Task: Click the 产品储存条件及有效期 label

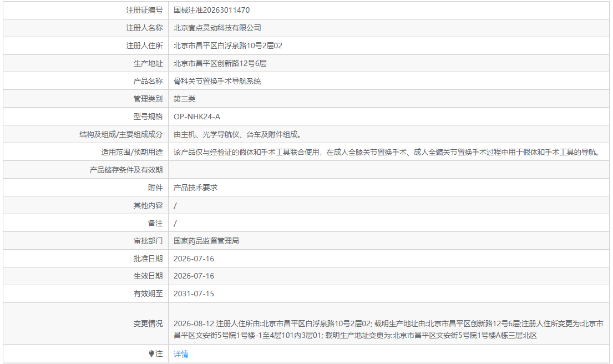Action: [126, 170]
